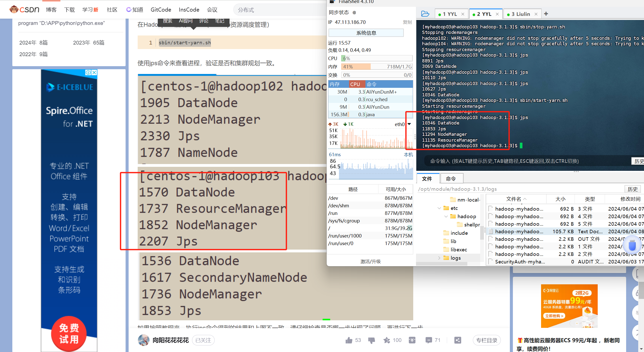Screen dimensions: 644x352
Task: Open 历史 beside the command input
Action: point(638,161)
